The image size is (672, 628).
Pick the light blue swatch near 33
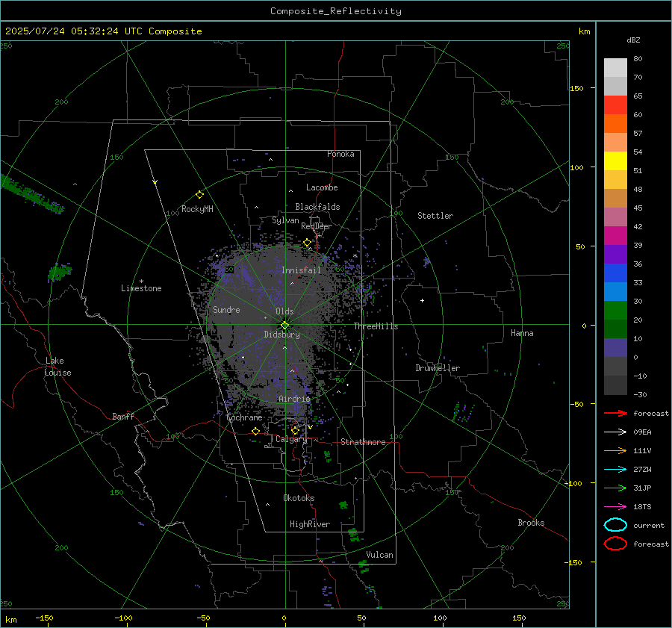click(x=615, y=291)
